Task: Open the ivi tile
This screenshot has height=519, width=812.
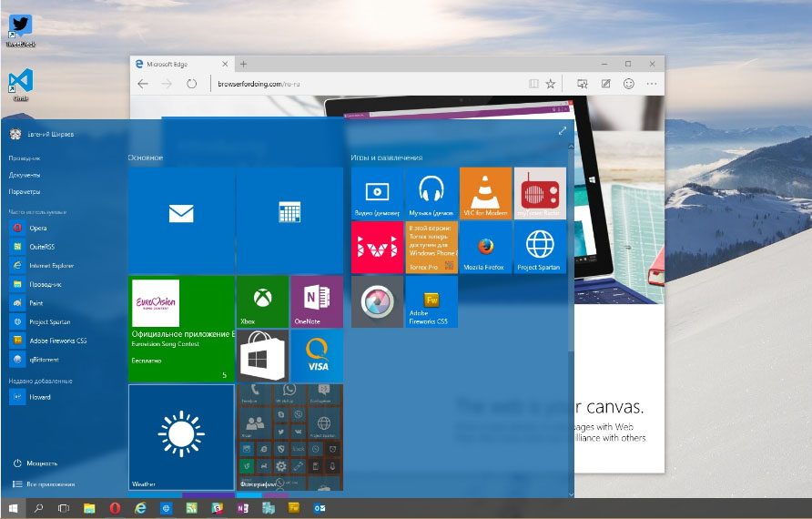Action: coord(377,247)
